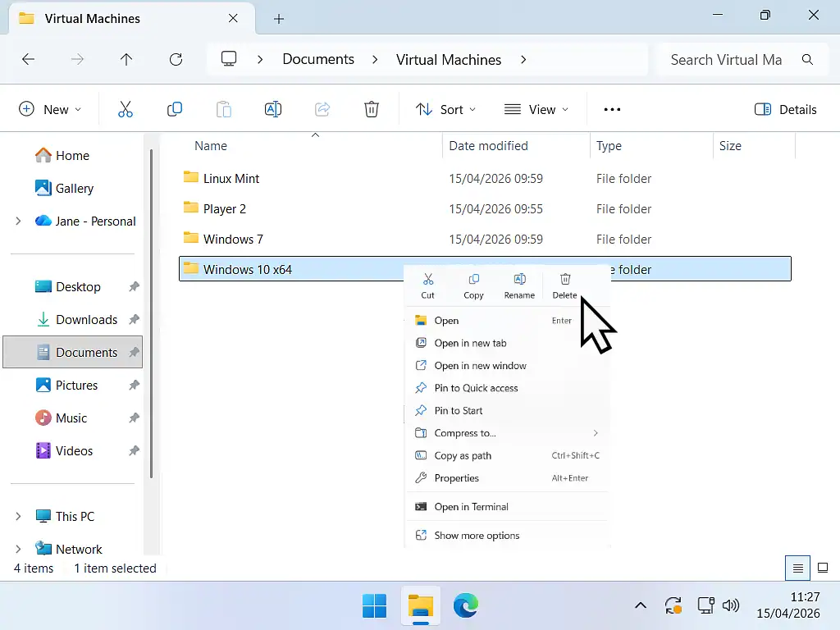This screenshot has width=840, height=630.
Task: Navigate to Documents in the breadcrumb
Action: [x=318, y=59]
